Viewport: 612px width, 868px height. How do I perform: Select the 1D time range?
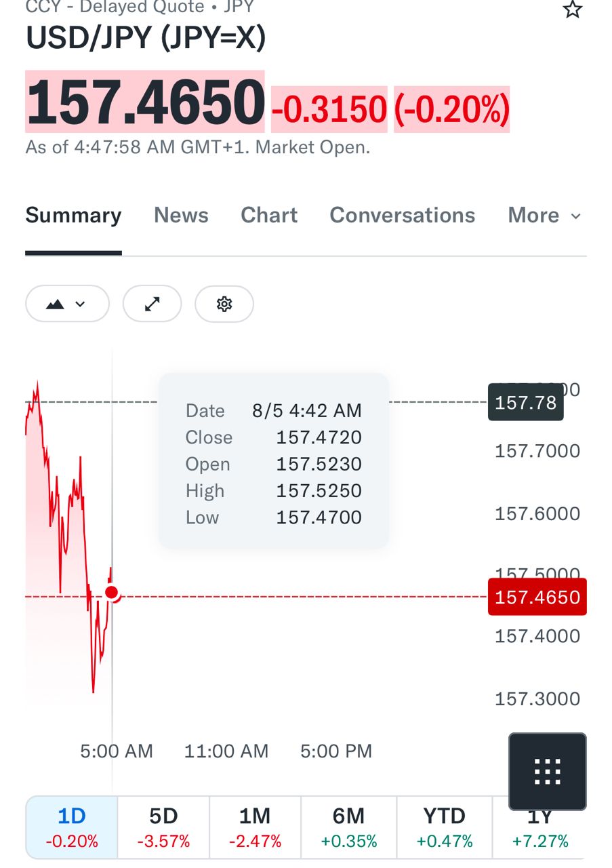[x=72, y=827]
